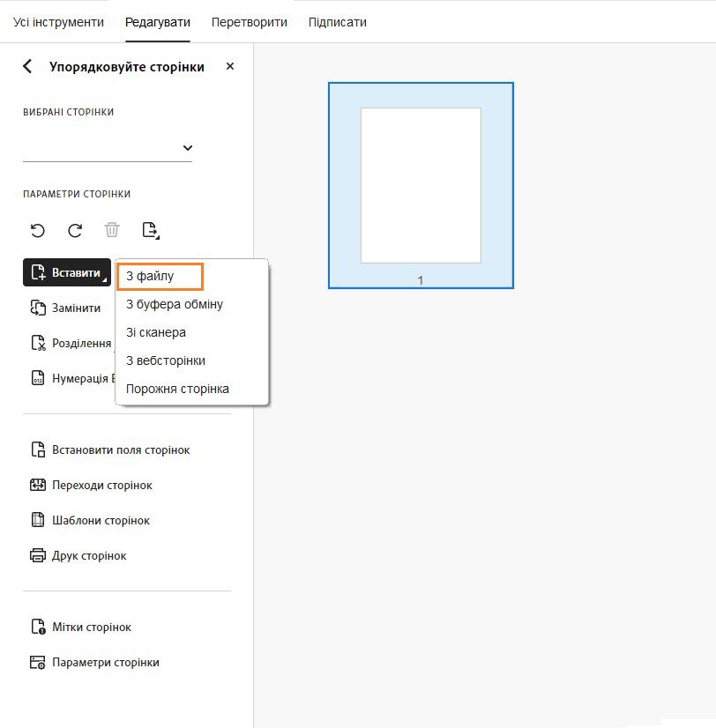The height and width of the screenshot is (728, 716).
Task: Open Параметри сторінки at panel bottom
Action: (94, 663)
